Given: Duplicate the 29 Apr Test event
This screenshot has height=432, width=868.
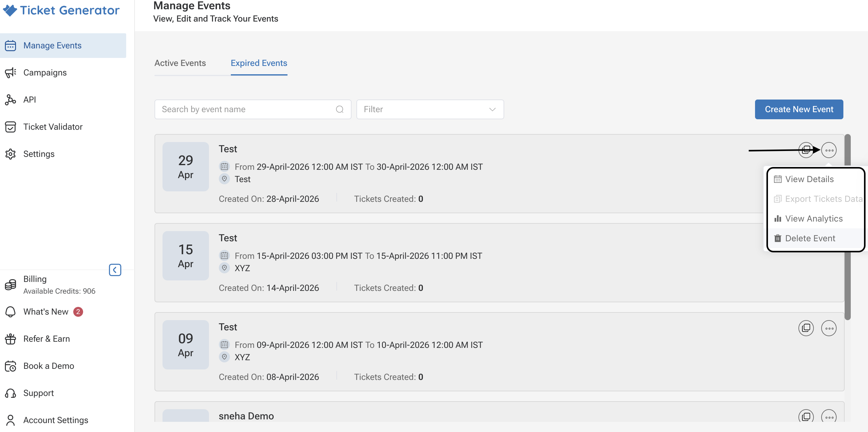Looking at the screenshot, I should tap(806, 150).
